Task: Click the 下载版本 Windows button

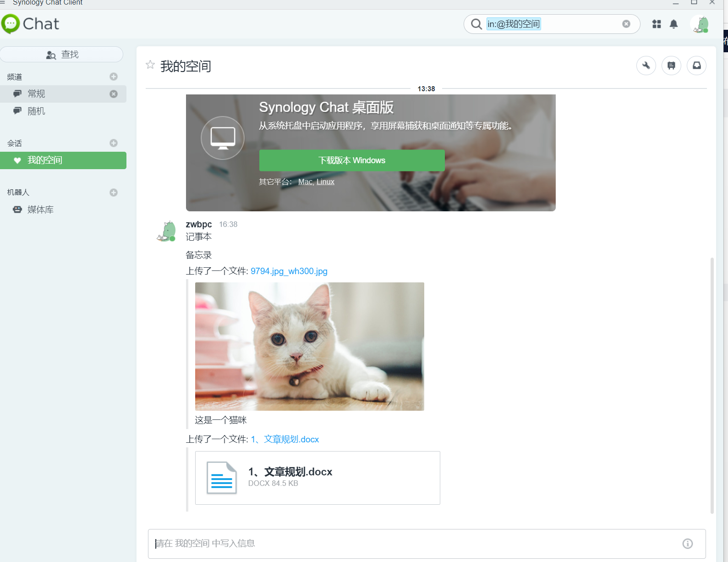Action: click(x=352, y=160)
